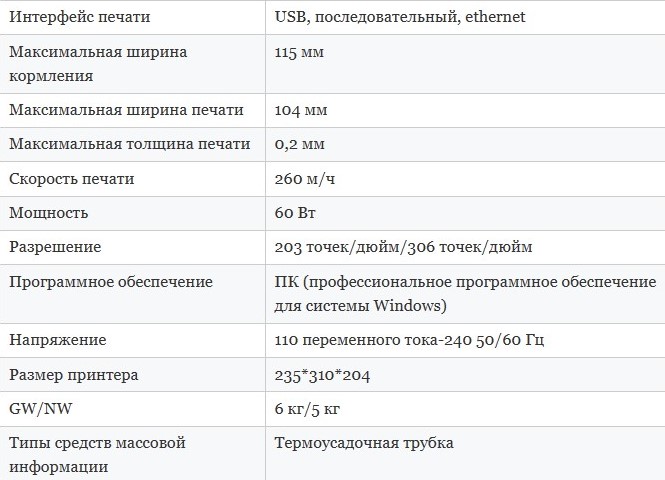Viewport: 665px width, 480px height.
Task: Click the 'Термоусадочная трубка' value cell
Action: [465, 454]
